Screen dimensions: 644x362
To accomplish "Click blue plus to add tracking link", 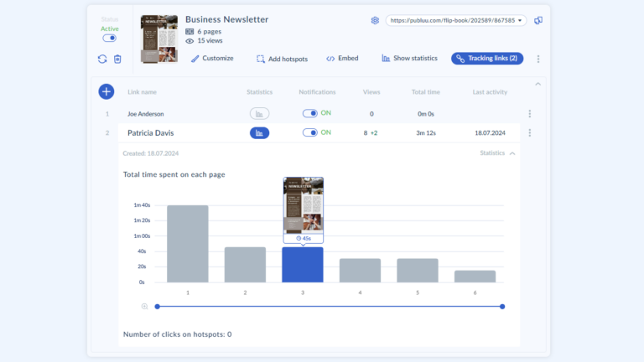I will pyautogui.click(x=106, y=91).
